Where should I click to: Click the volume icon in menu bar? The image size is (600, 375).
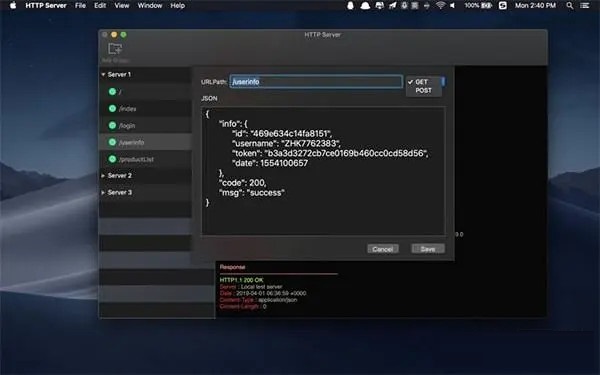click(x=453, y=6)
